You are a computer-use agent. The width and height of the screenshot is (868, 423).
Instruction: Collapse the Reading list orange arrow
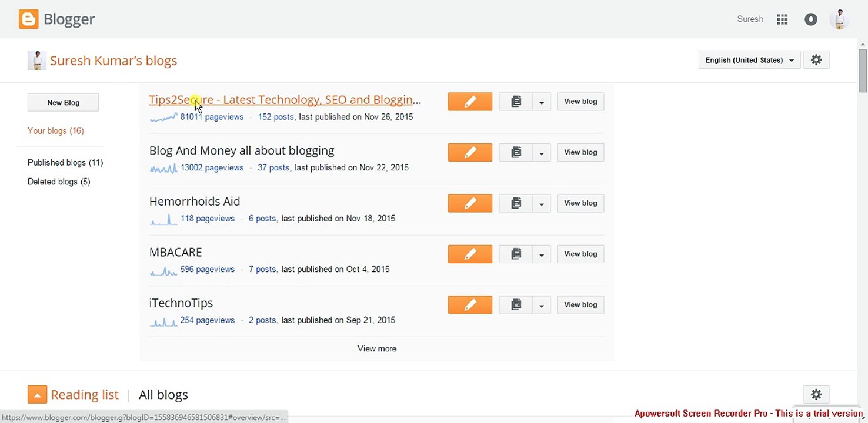pos(37,395)
